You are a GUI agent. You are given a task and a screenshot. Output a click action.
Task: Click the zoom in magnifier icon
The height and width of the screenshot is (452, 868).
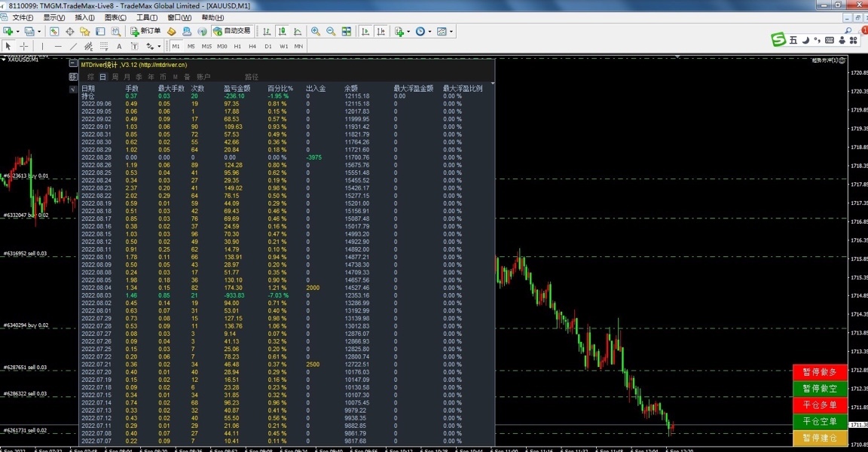click(x=316, y=32)
